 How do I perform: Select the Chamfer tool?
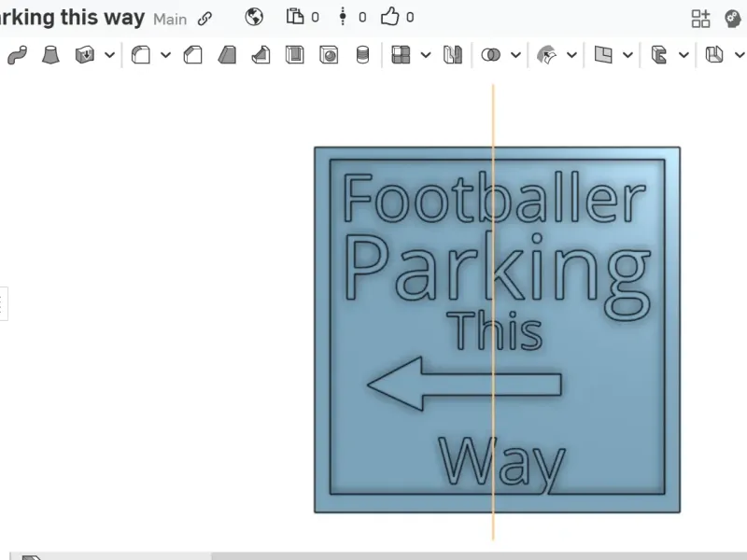click(x=193, y=55)
